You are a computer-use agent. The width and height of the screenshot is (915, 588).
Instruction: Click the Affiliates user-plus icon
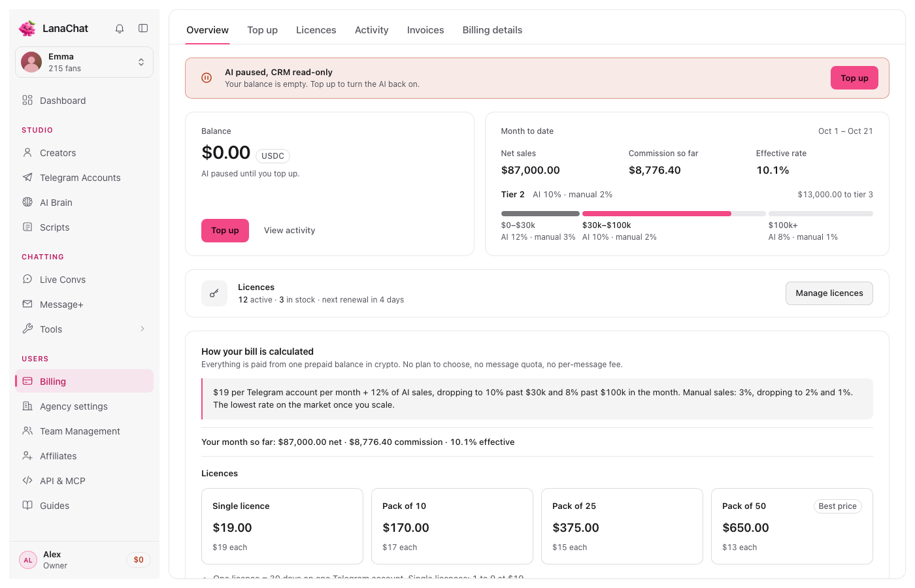(27, 455)
